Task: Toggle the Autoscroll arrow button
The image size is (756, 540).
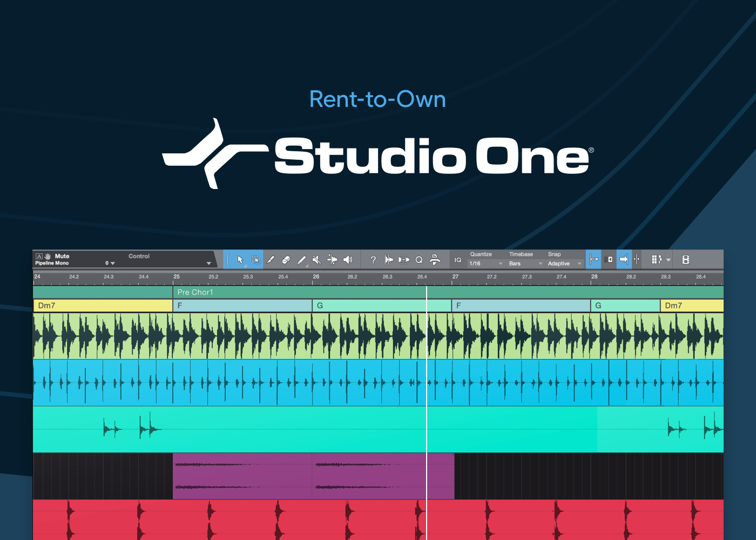Action: 624,260
